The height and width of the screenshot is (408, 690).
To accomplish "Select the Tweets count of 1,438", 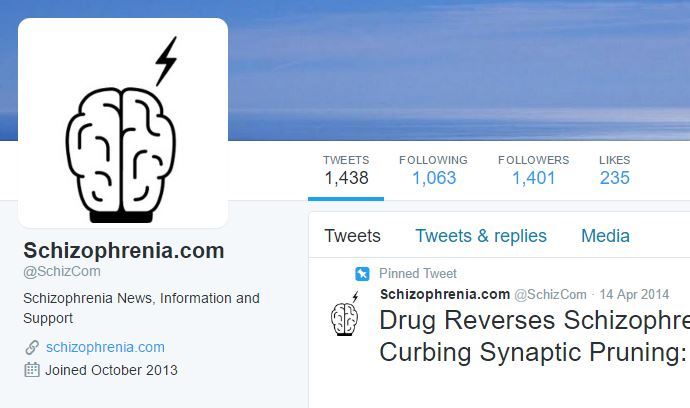I will point(346,171).
